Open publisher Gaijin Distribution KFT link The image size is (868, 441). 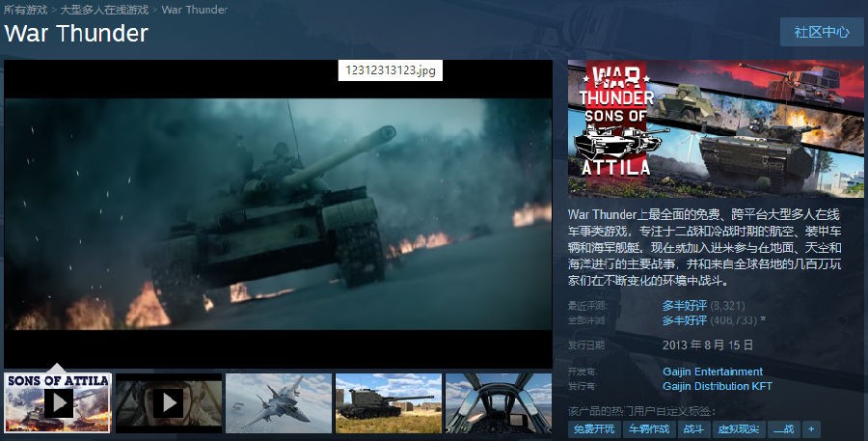717,386
